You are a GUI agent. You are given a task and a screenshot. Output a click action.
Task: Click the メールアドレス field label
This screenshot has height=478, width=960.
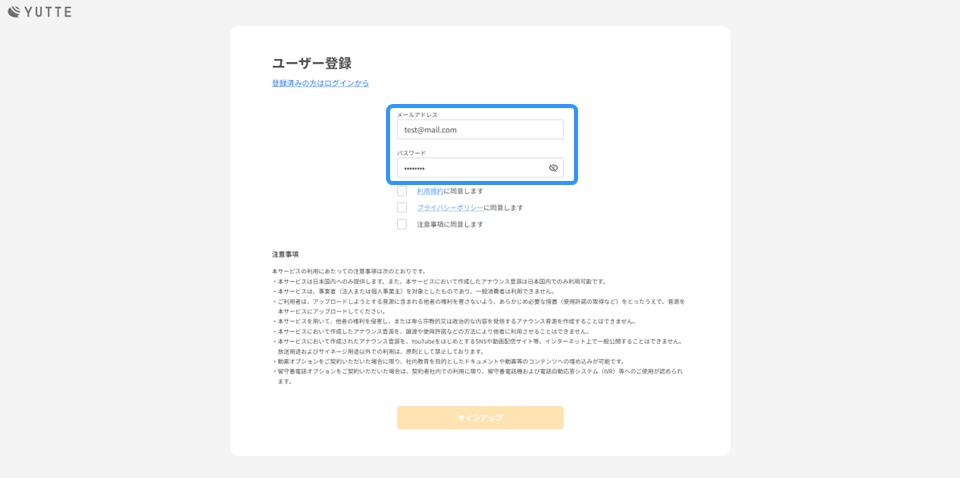(x=417, y=115)
